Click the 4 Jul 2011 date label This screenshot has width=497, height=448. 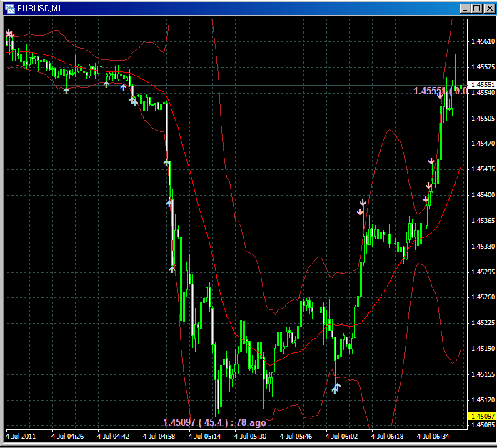coord(21,435)
